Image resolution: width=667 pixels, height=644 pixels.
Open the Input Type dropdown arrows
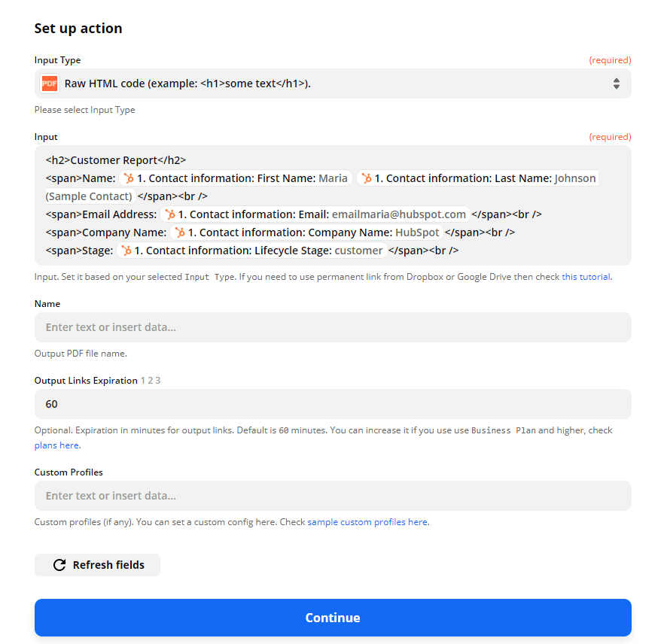point(616,84)
